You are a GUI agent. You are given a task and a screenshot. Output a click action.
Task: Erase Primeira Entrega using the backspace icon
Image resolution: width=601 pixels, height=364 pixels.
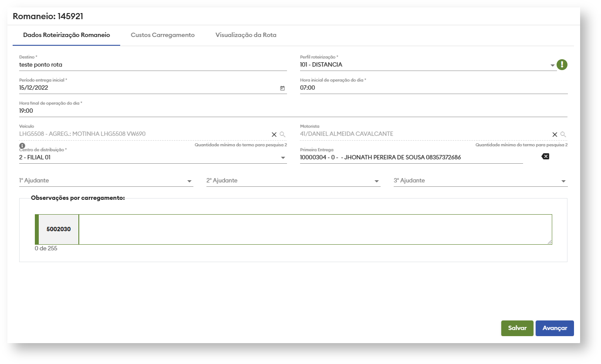[x=545, y=156]
